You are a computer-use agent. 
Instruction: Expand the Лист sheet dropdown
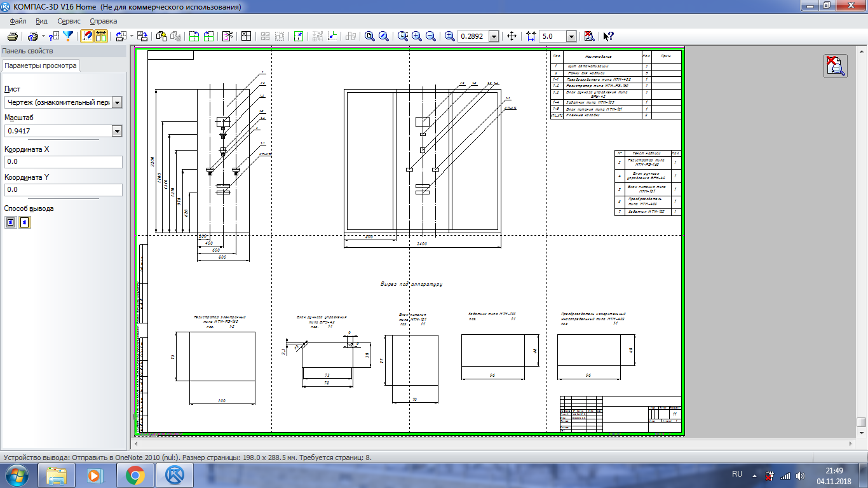116,103
